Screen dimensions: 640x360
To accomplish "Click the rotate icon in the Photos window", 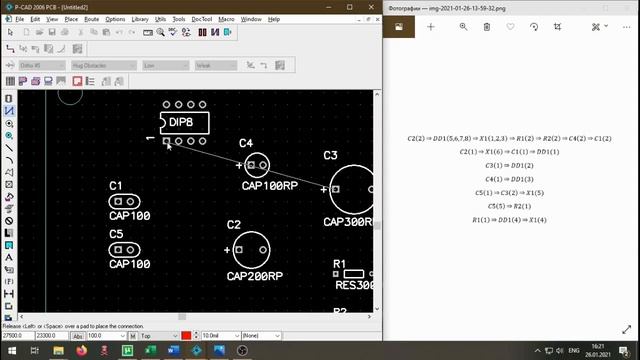I will tap(534, 27).
